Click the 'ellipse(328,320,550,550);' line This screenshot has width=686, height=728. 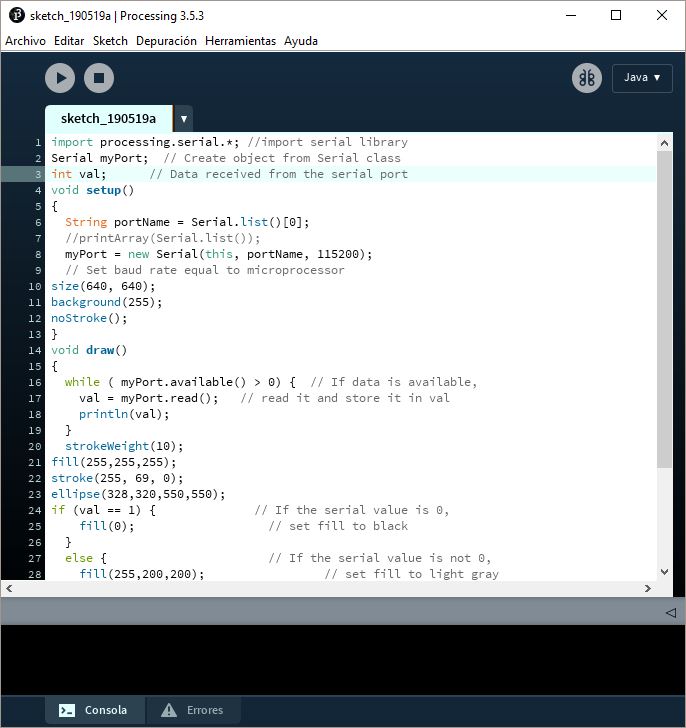138,494
